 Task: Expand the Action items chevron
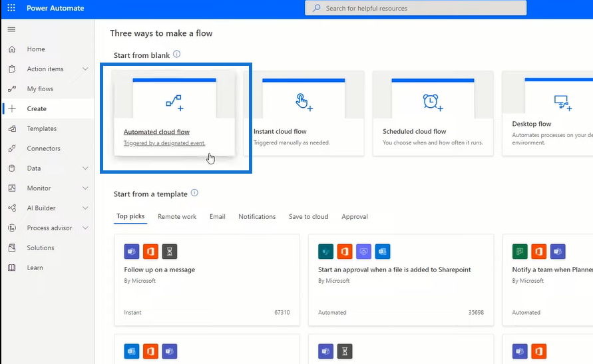point(85,69)
